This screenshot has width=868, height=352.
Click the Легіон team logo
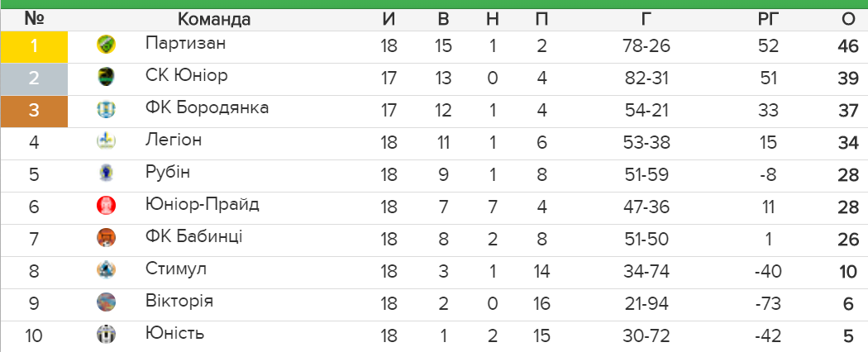106,141
